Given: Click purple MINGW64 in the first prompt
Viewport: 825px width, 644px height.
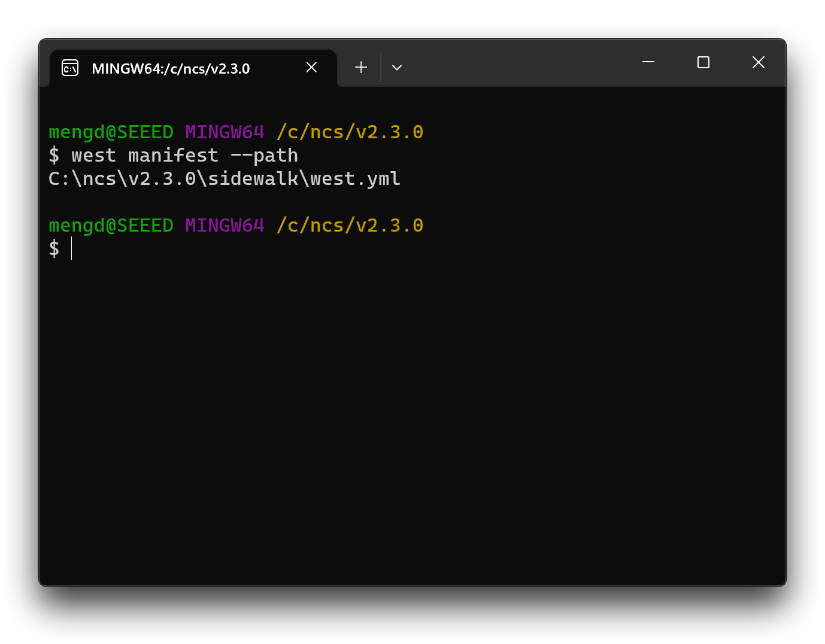Looking at the screenshot, I should coord(225,132).
